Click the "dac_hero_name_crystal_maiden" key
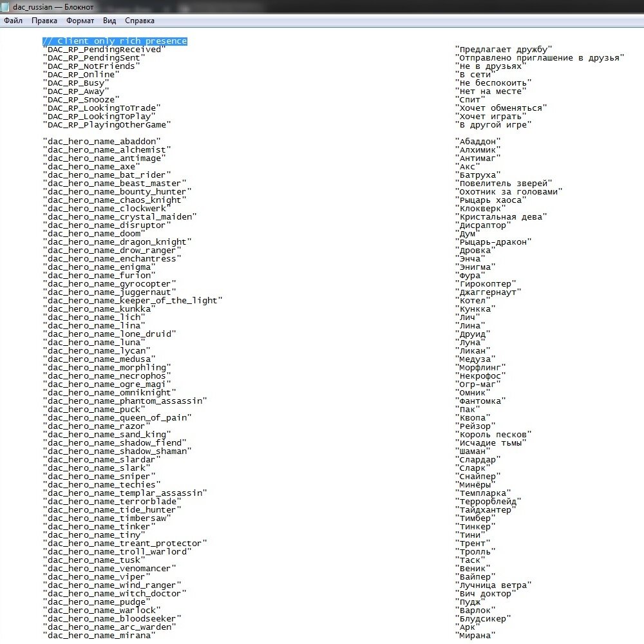Image resolution: width=644 pixels, height=644 pixels. point(120,217)
